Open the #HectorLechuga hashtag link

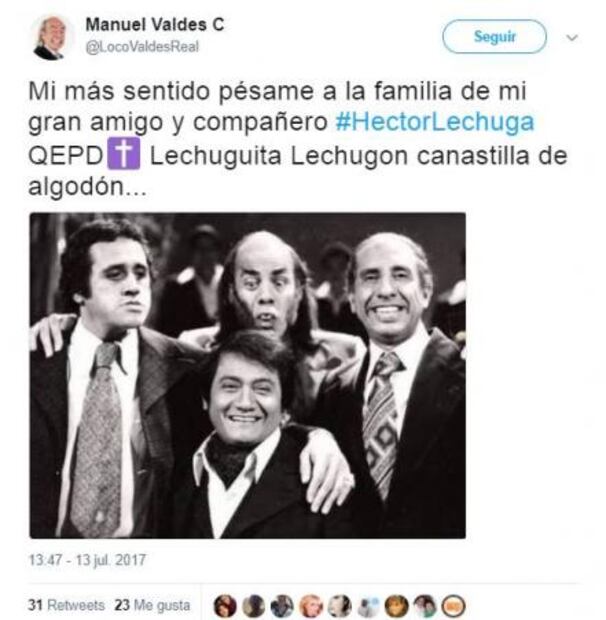click(x=435, y=121)
